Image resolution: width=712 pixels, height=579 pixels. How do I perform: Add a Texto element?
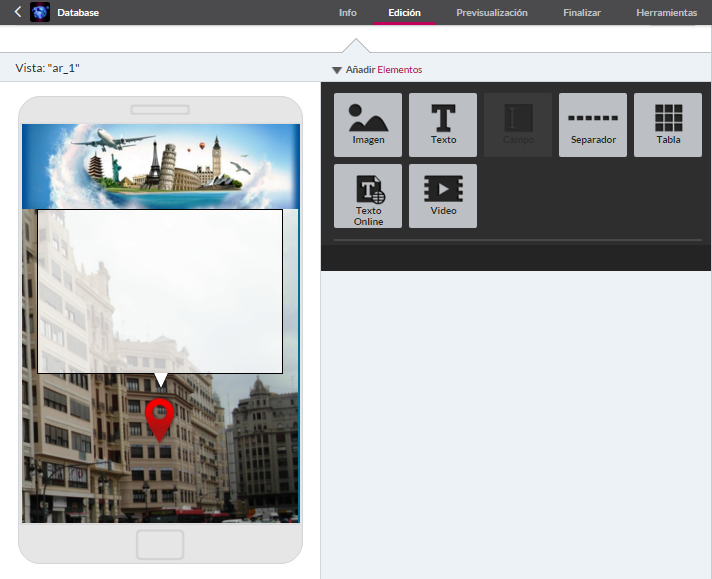pos(443,125)
